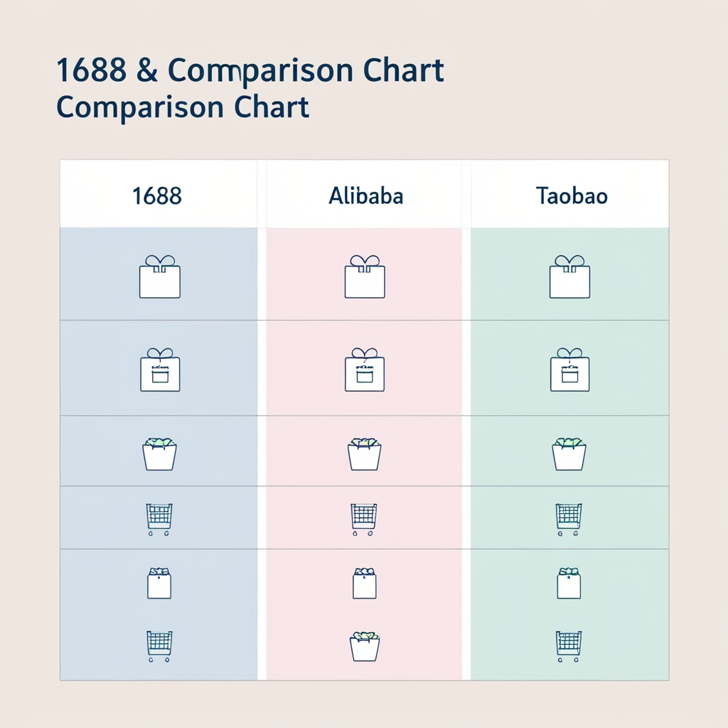The width and height of the screenshot is (728, 728).
Task: Click the small shopping bag icon under Taobao
Action: [569, 584]
